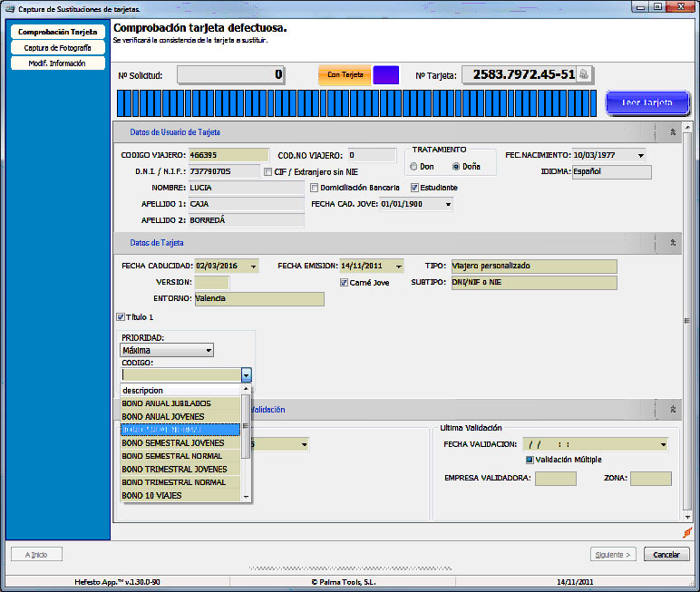This screenshot has width=700, height=592.
Task: Expand the FECHA CADUCIDAD date picker
Action: [x=252, y=267]
